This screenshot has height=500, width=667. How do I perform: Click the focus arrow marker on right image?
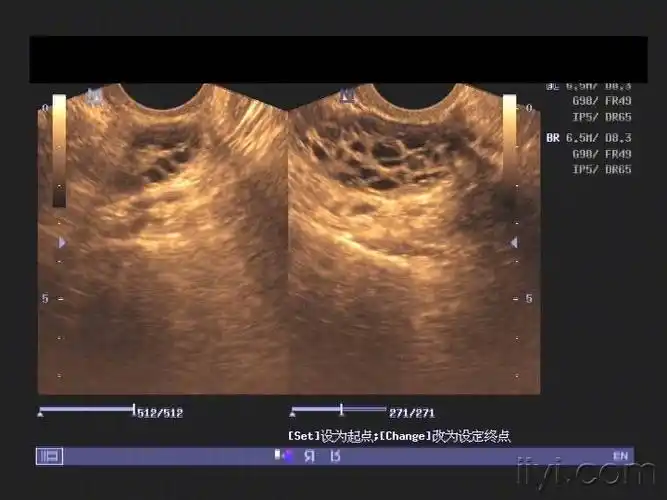pos(514,242)
